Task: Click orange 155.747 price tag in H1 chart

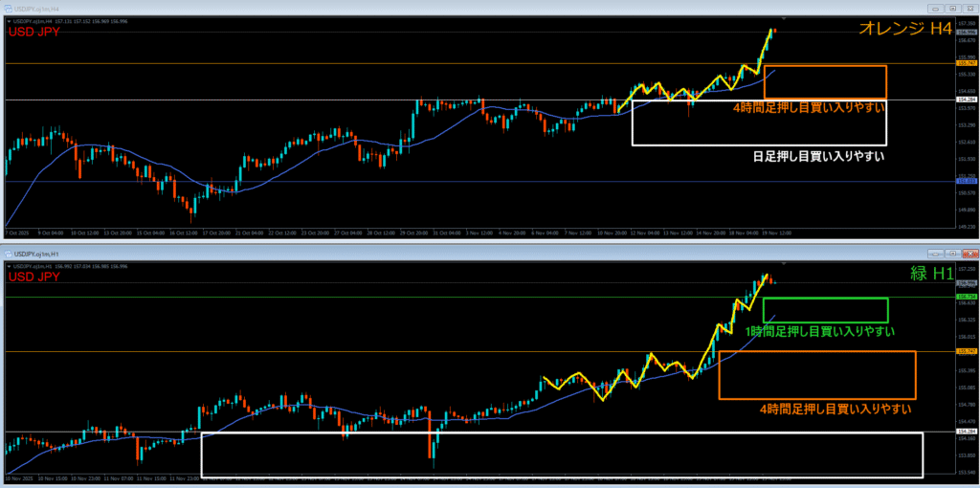Action: (x=967, y=352)
